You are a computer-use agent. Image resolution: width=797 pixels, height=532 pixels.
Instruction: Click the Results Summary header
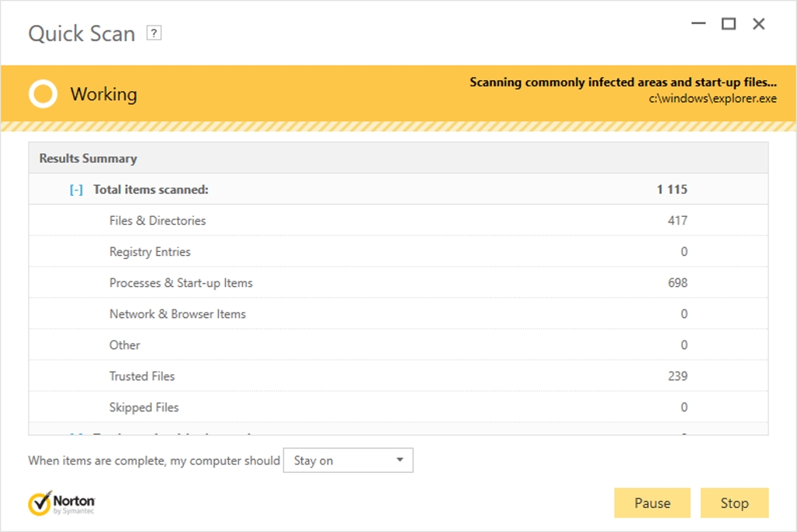(88, 159)
